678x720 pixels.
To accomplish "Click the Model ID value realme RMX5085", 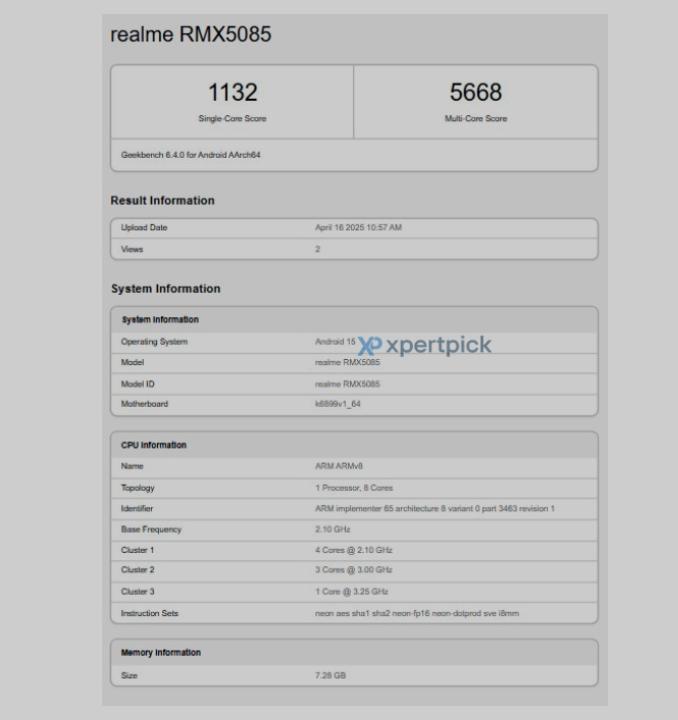I will [347, 384].
